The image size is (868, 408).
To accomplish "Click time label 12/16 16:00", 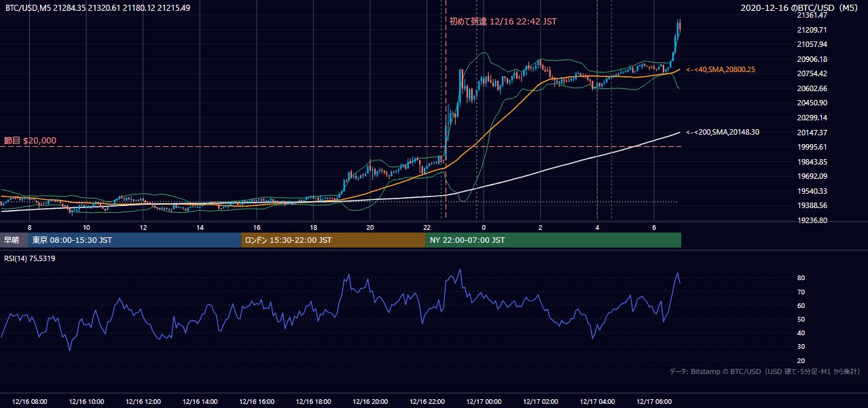I will 257,402.
